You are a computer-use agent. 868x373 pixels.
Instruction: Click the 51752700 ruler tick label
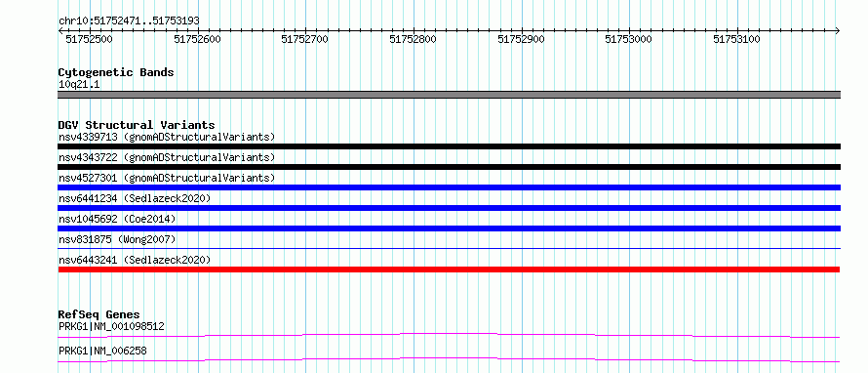[x=304, y=39]
